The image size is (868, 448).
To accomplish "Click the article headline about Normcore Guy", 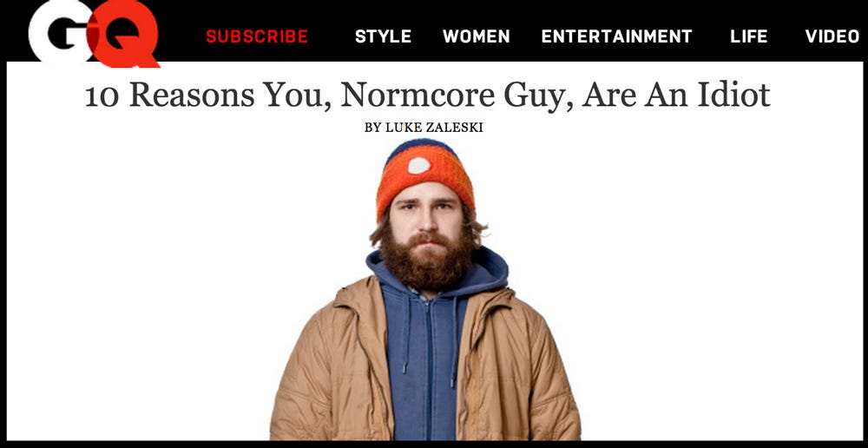I will tap(427, 95).
